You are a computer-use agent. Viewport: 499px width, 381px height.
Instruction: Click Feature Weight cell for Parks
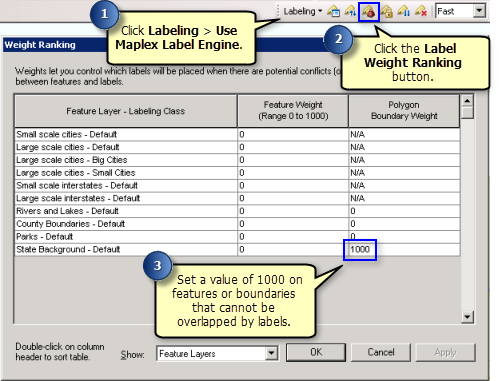(x=293, y=237)
